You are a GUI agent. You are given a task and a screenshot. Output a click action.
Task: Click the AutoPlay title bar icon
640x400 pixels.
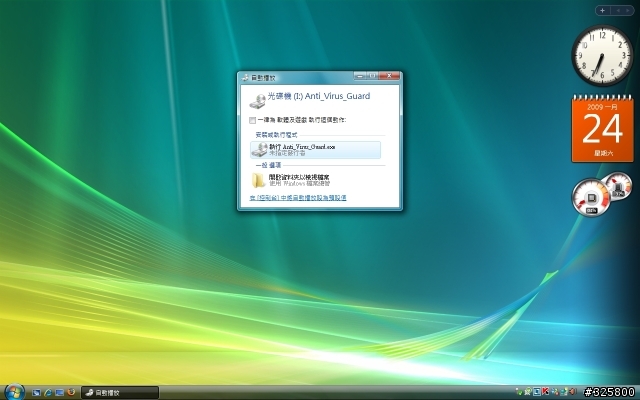[x=245, y=78]
